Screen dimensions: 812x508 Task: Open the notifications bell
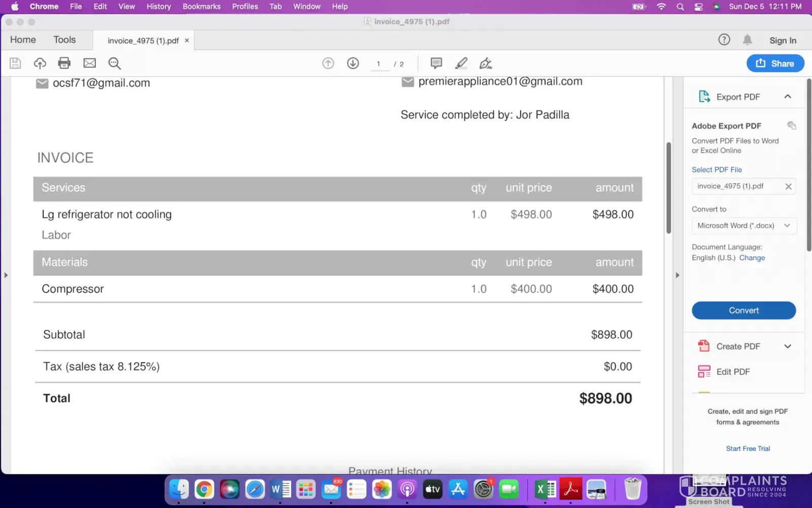747,40
